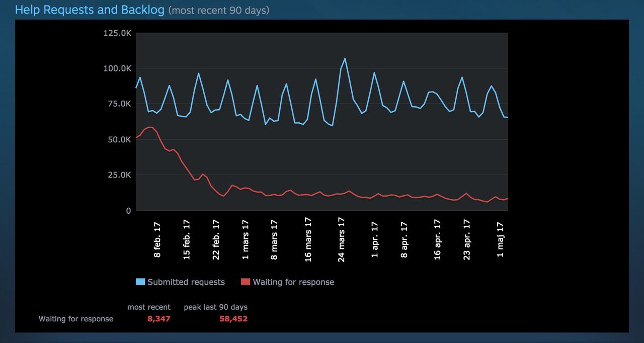Click the highest blue peak near 24 mars

[x=345, y=59]
